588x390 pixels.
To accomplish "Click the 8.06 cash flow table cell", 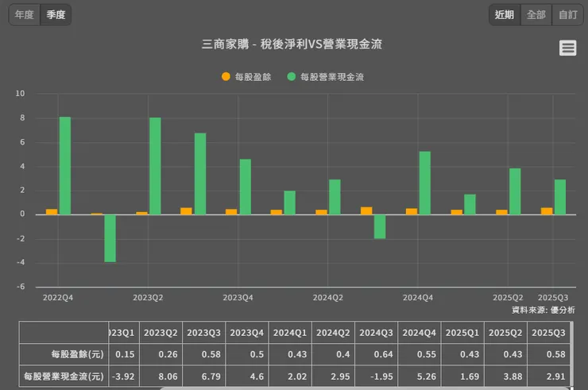I will 161,376.
